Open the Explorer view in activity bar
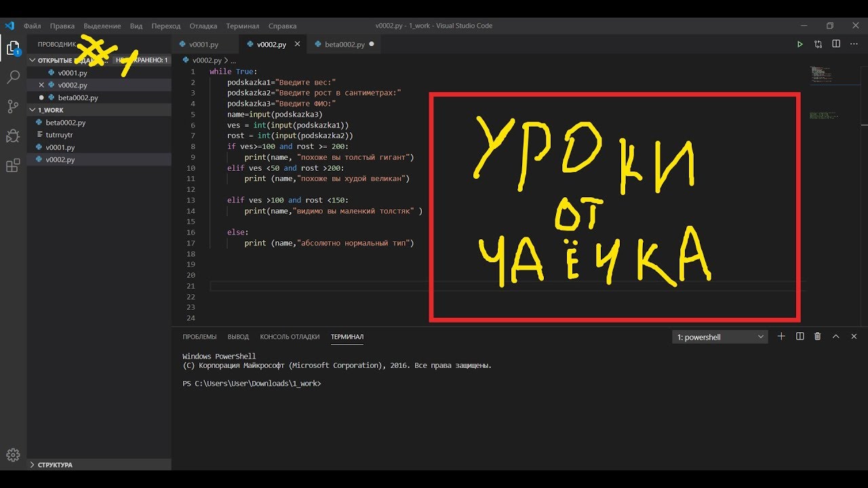 click(x=13, y=48)
